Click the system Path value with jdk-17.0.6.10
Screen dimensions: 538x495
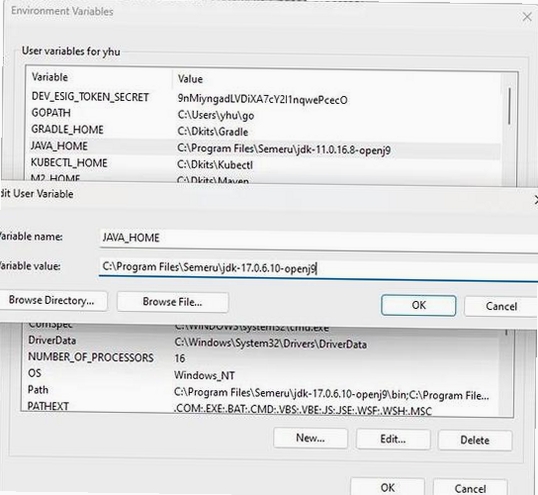tap(331, 394)
